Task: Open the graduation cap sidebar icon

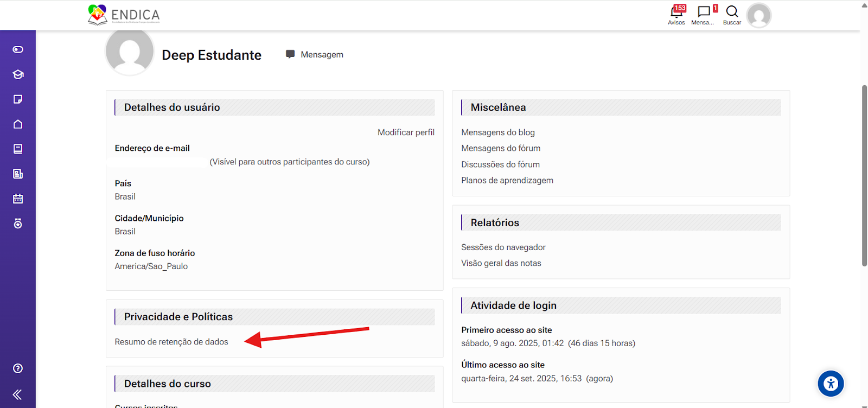Action: click(x=18, y=74)
